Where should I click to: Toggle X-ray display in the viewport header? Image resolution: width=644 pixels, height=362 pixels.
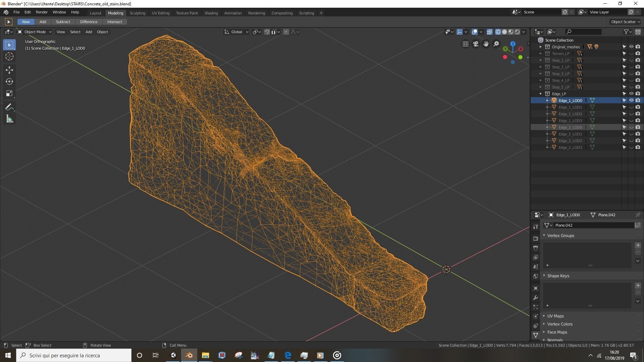click(x=490, y=32)
